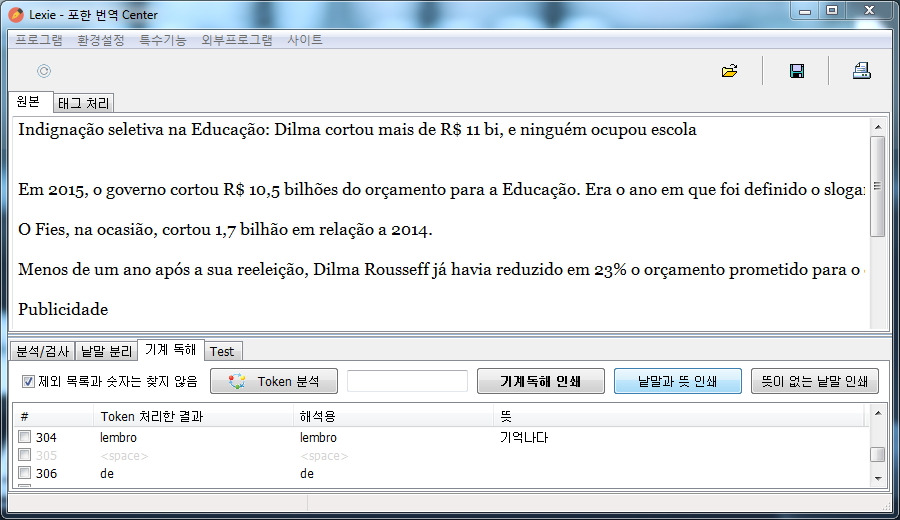Open the 환경설정 menu
This screenshot has height=520, width=900.
point(101,40)
